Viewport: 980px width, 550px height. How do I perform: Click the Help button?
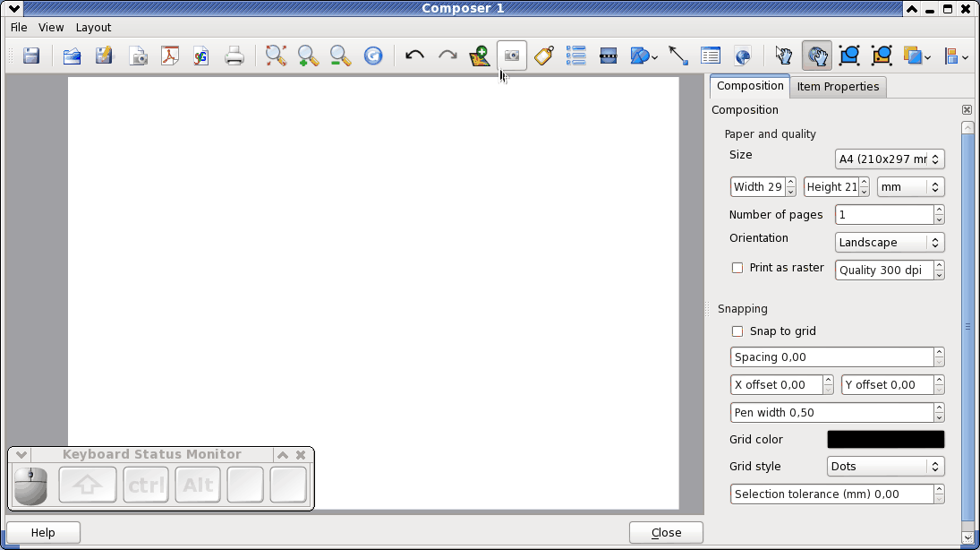tap(43, 532)
